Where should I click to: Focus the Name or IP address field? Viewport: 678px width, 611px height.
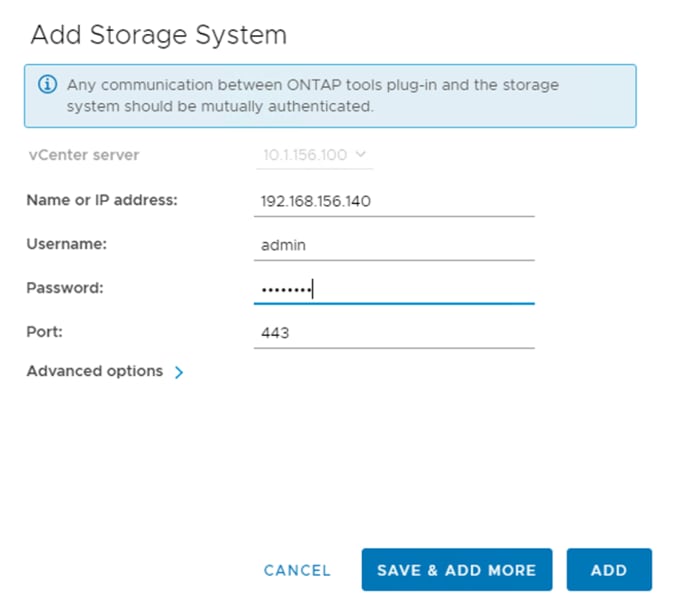coord(394,201)
